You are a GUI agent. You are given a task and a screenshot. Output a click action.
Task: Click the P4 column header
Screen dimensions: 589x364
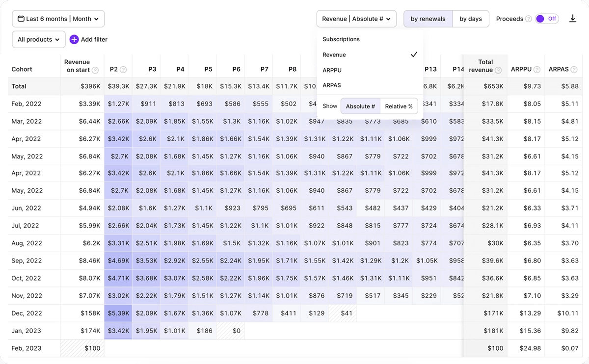(180, 70)
